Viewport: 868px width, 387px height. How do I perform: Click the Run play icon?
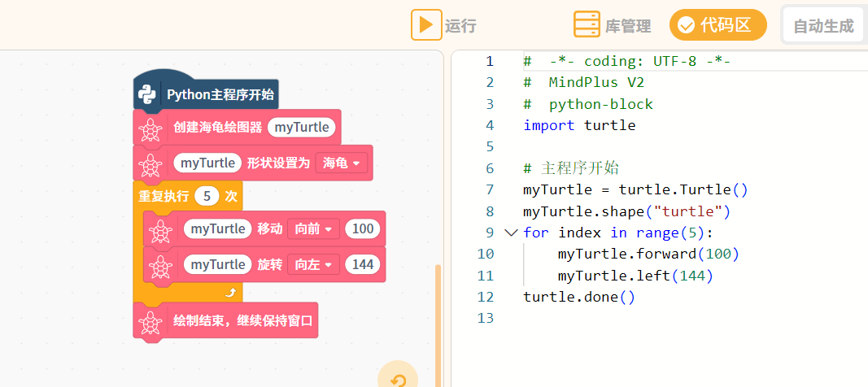click(426, 25)
